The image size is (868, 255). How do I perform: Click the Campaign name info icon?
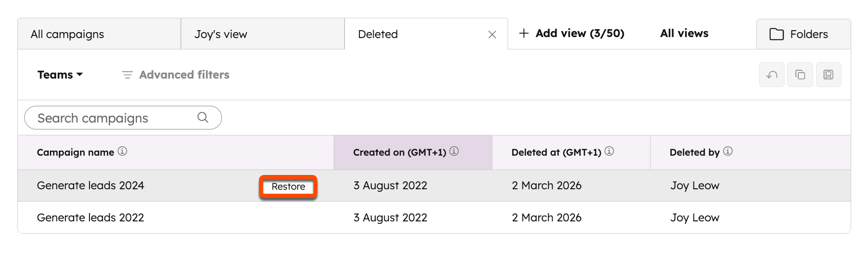[x=123, y=151]
